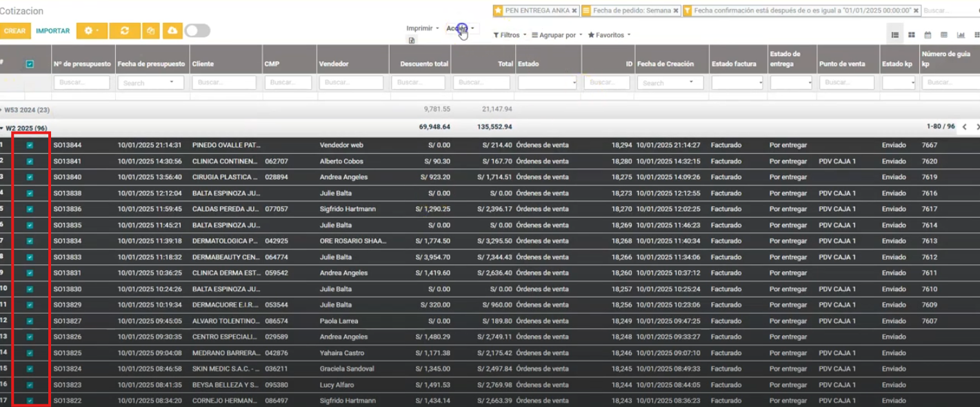980x407 pixels.
Task: Open the Imprimir menu
Action: (x=422, y=28)
